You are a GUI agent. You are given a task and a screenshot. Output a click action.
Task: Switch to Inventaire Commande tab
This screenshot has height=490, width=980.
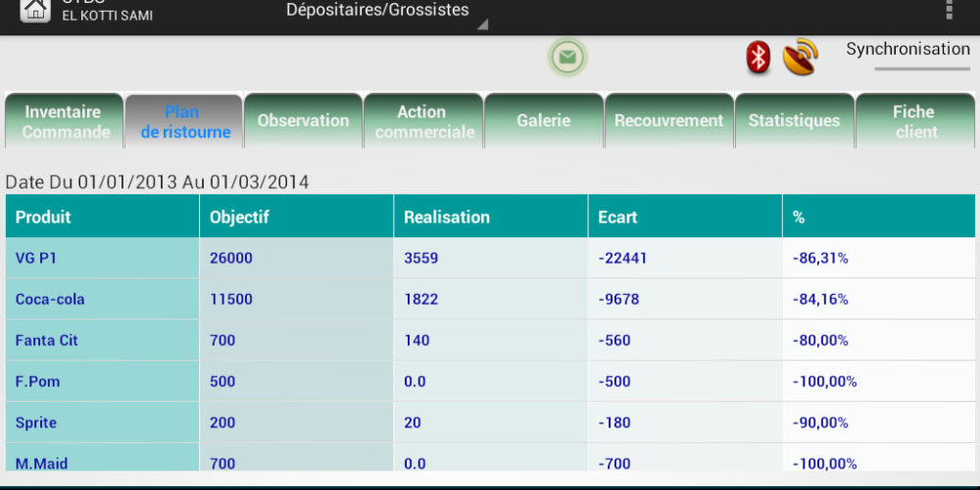coord(66,122)
